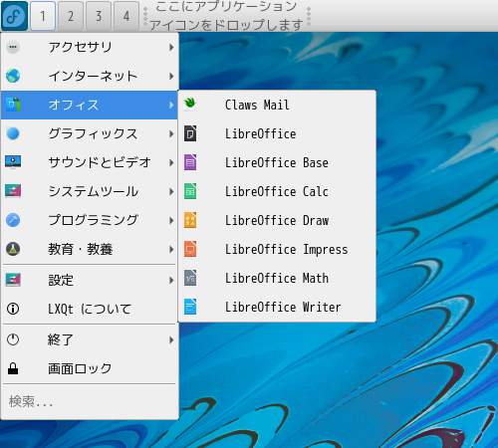Click the 終了 power icon
This screenshot has width=498, height=448.
(13, 339)
